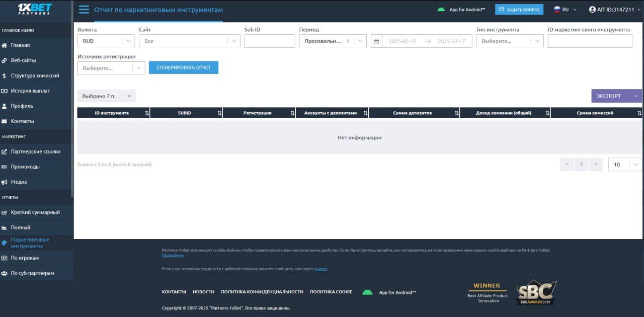Viewport: 644px width, 317px height.
Task: Open История выплат menu item
Action: click(x=30, y=91)
